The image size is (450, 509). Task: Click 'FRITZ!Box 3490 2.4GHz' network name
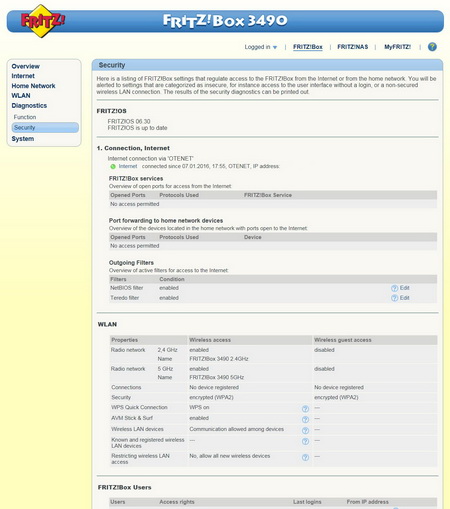pyautogui.click(x=219, y=359)
